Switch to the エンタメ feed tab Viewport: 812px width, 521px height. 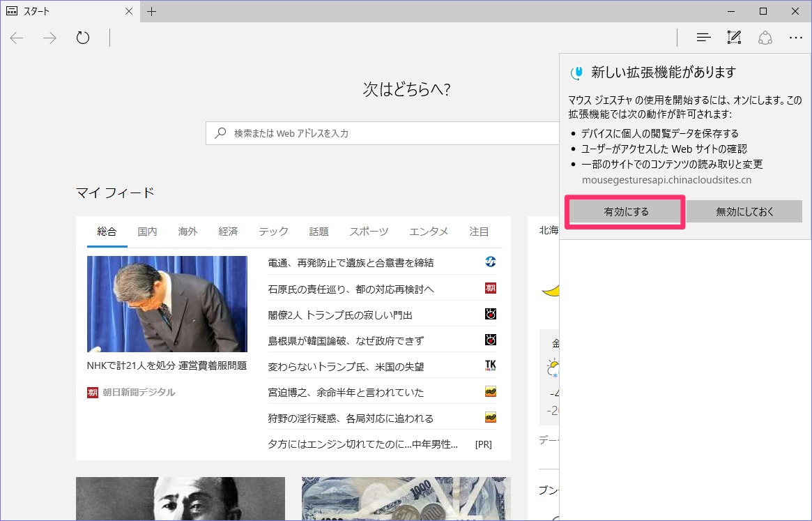pyautogui.click(x=429, y=232)
